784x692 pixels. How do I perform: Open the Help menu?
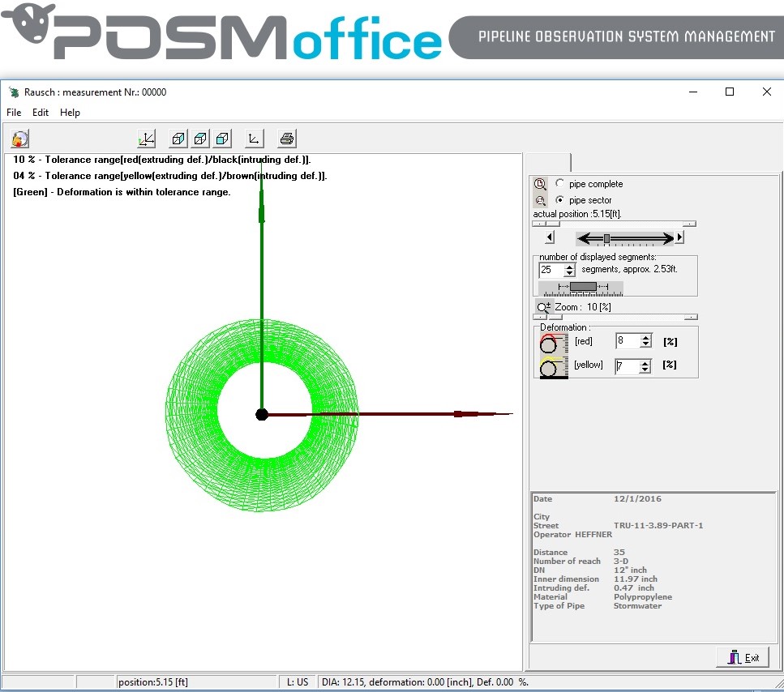(x=70, y=113)
